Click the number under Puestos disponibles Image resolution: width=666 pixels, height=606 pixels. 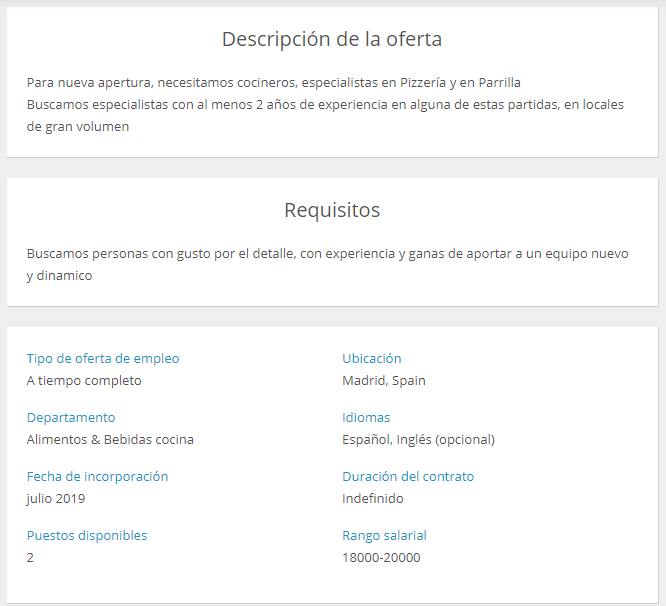30,557
